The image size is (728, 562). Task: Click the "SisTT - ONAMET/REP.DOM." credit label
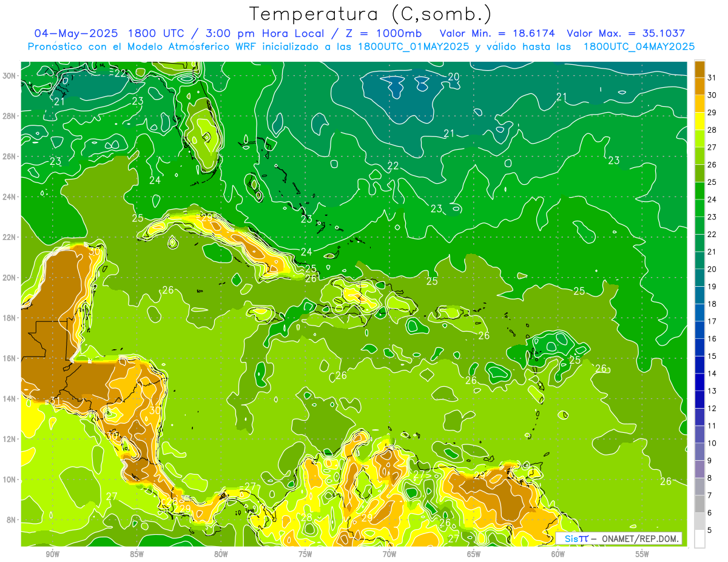point(619,538)
